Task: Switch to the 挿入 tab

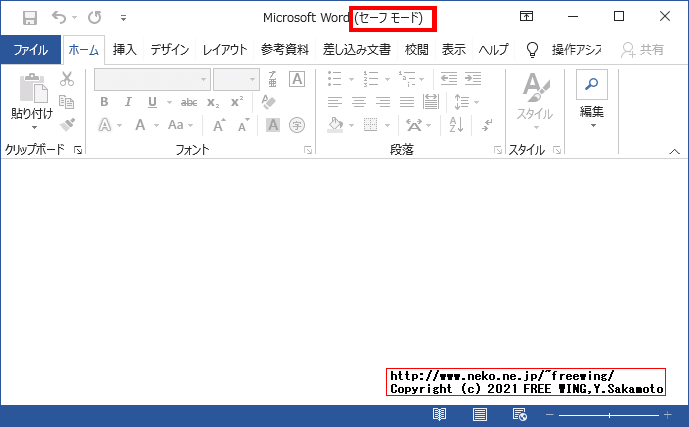Action: [124, 50]
